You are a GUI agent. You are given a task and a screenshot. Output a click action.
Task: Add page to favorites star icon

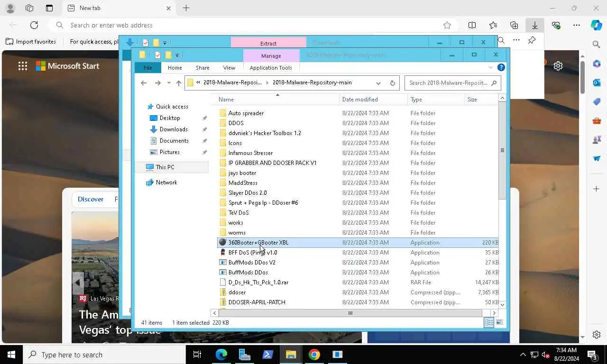[447, 25]
